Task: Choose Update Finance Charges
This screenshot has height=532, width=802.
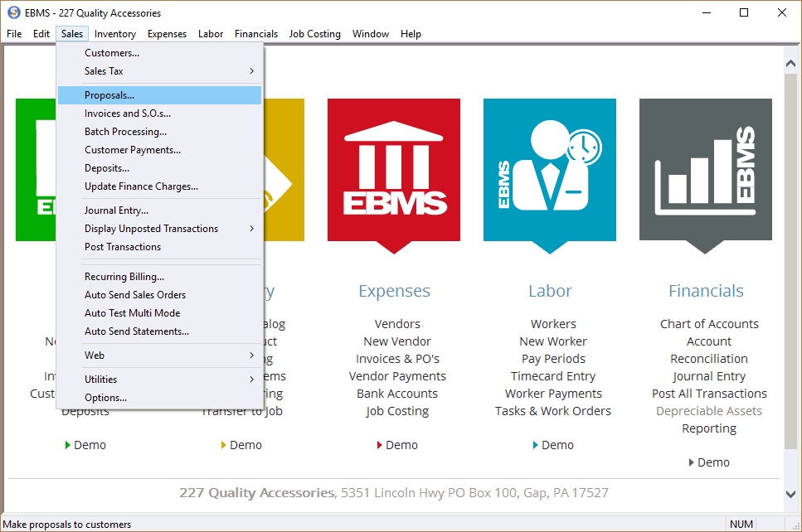Action: click(x=159, y=186)
